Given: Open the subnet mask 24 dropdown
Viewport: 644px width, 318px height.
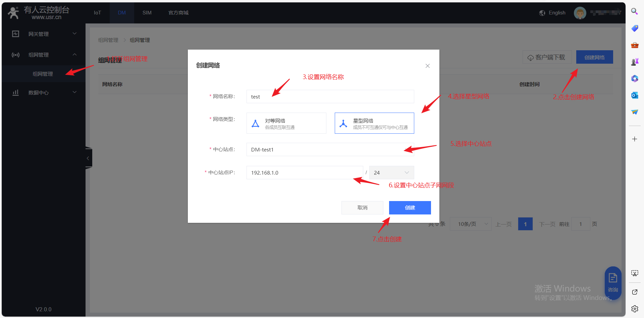Looking at the screenshot, I should click(x=391, y=173).
